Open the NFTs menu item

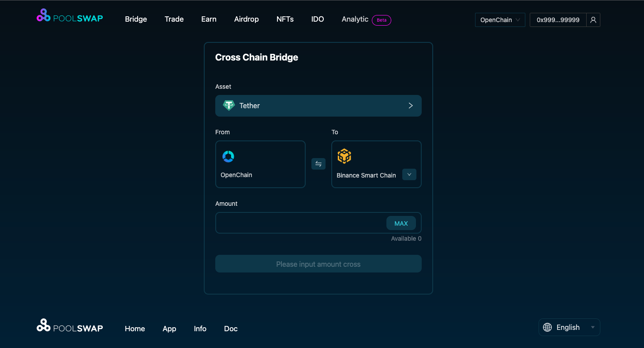(285, 19)
